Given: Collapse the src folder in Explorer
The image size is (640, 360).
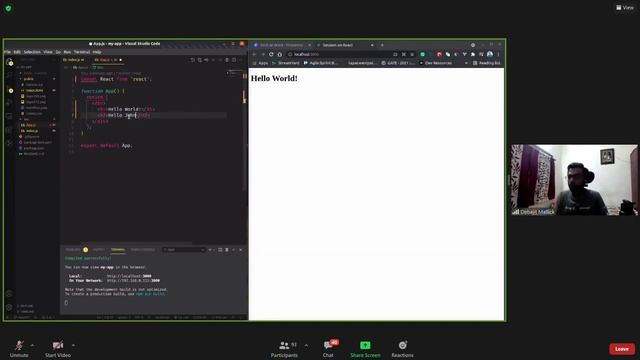Looking at the screenshot, I should point(27,119).
